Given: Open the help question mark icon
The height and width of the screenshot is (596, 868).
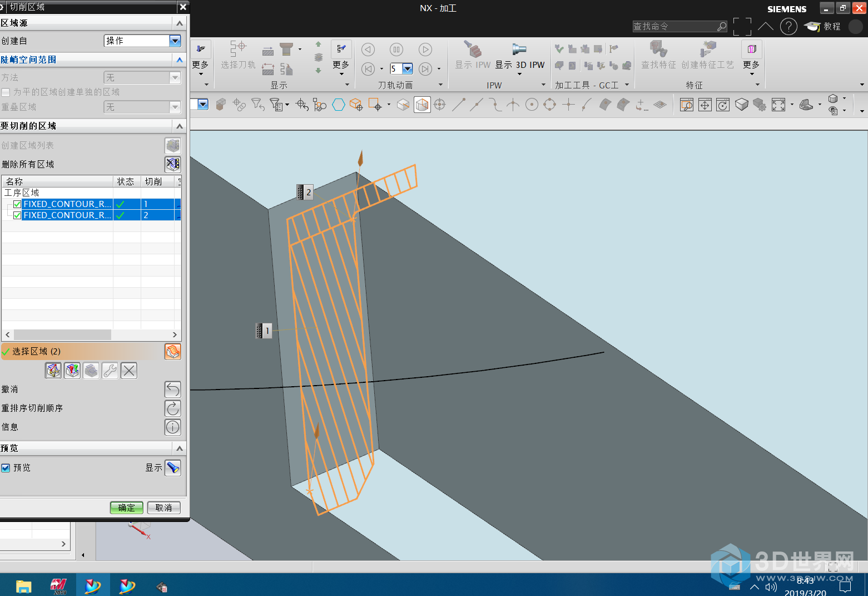Looking at the screenshot, I should pyautogui.click(x=788, y=26).
